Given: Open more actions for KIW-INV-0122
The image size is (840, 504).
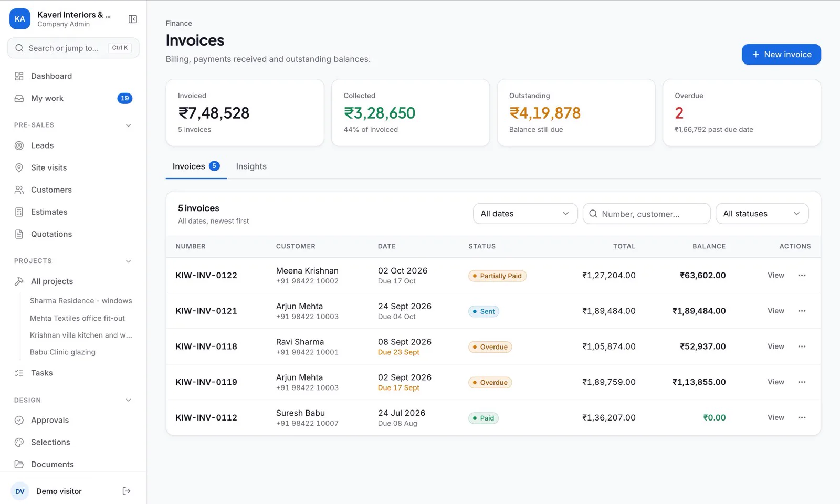Looking at the screenshot, I should 802,275.
